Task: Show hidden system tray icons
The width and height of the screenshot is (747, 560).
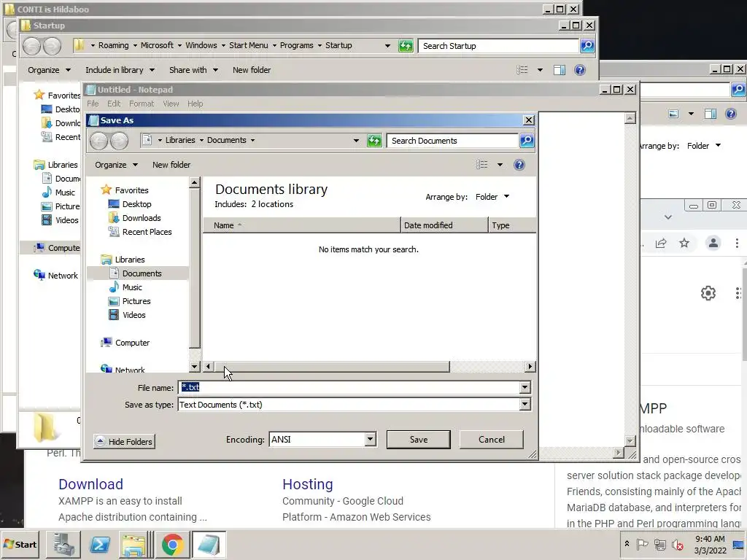Action: [627, 544]
